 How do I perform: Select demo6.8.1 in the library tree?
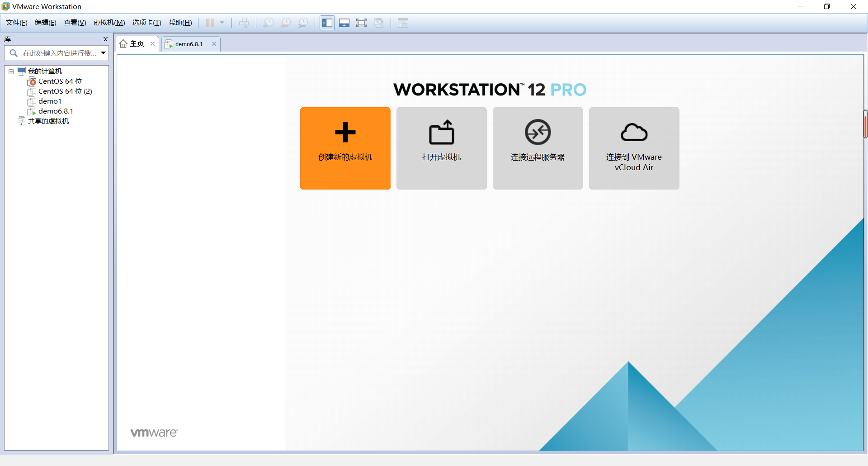click(56, 111)
